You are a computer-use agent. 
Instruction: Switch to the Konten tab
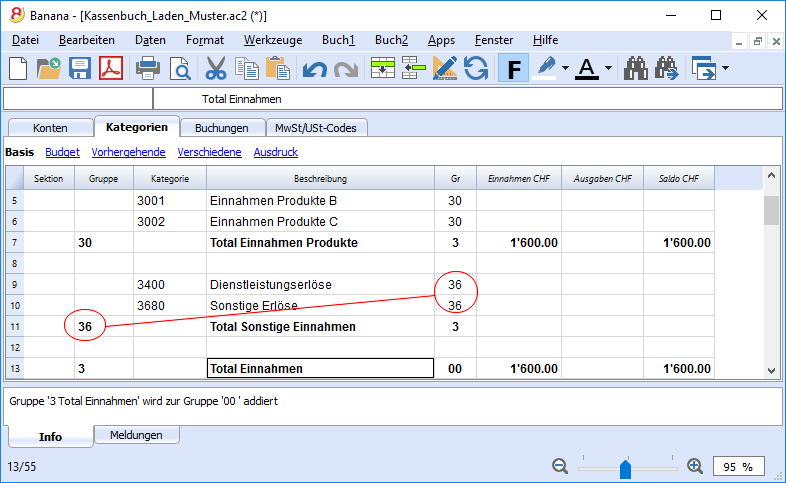click(x=50, y=128)
